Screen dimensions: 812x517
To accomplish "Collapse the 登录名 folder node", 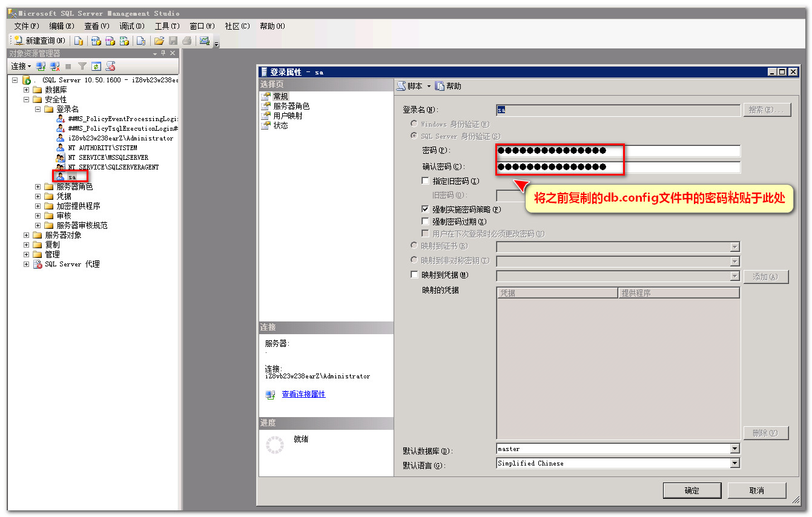I will 38,109.
